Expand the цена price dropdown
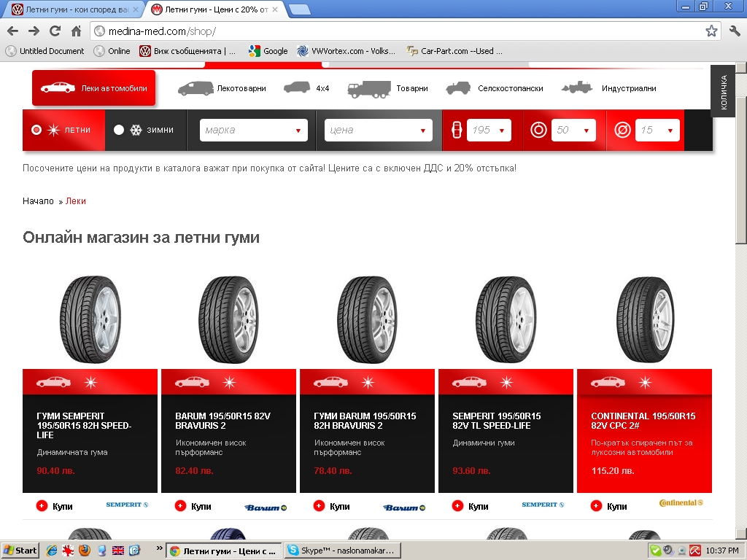This screenshot has width=747, height=560. 378,131
